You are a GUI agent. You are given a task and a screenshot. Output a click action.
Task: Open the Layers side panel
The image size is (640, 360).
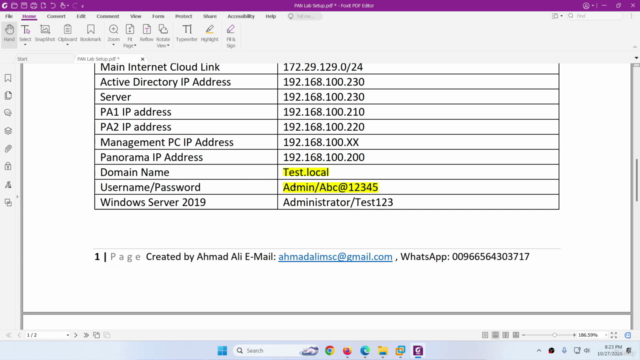8,131
